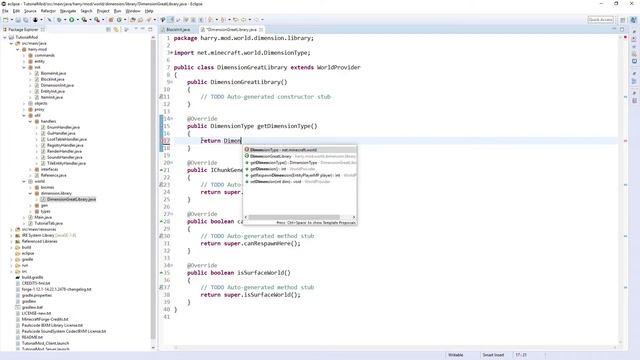The image size is (640, 360).
Task: Collapse the TutorialMod project node
Action: [5, 37]
